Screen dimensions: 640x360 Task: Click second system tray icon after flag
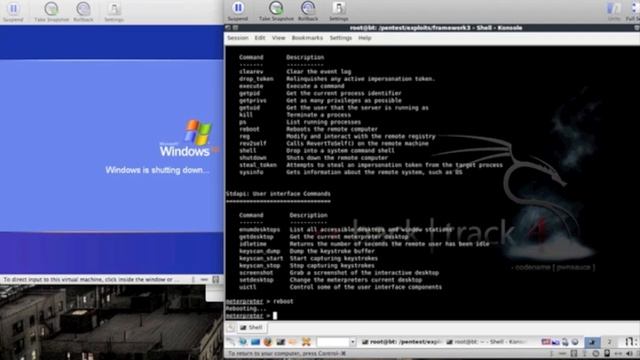click(x=556, y=342)
